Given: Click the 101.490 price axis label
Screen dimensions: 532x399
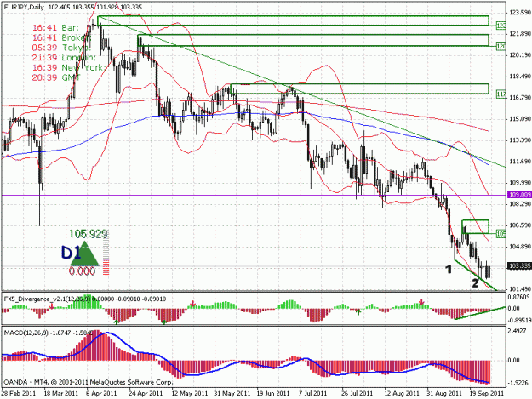Looking at the screenshot, I should [x=520, y=288].
